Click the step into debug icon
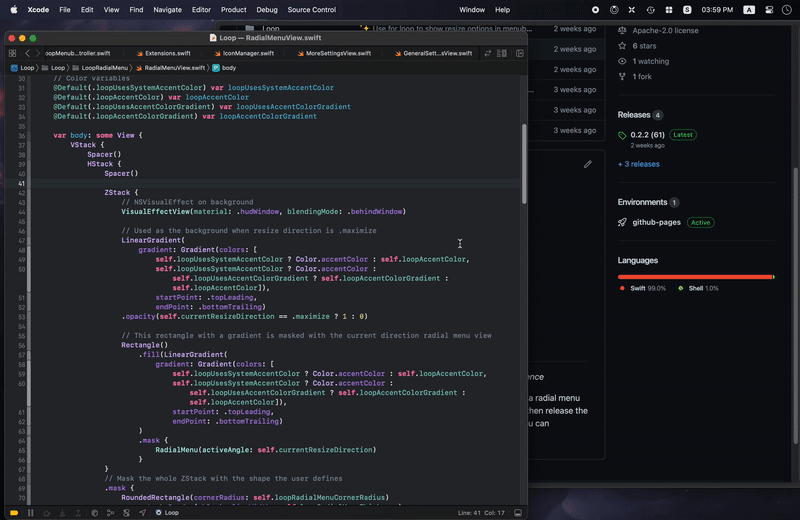This screenshot has height=520, width=800. click(x=62, y=512)
